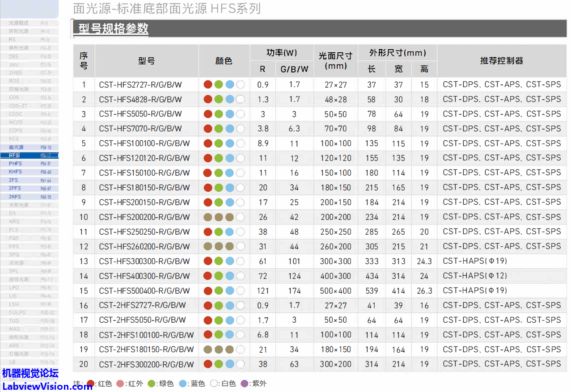The image size is (571, 392).
Task: Click the blue legend dot at the bottom
Action: pyautogui.click(x=182, y=384)
